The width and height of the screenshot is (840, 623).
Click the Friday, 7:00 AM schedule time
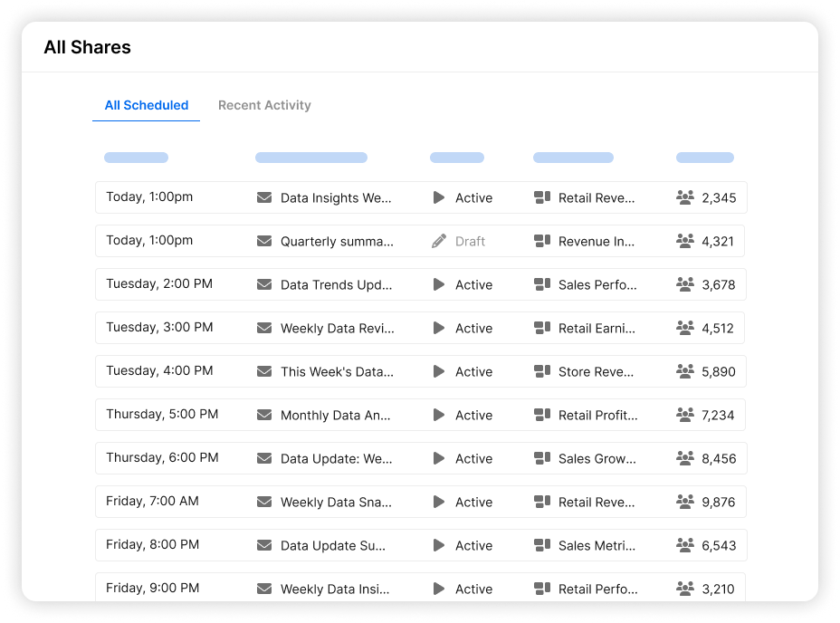pos(152,501)
